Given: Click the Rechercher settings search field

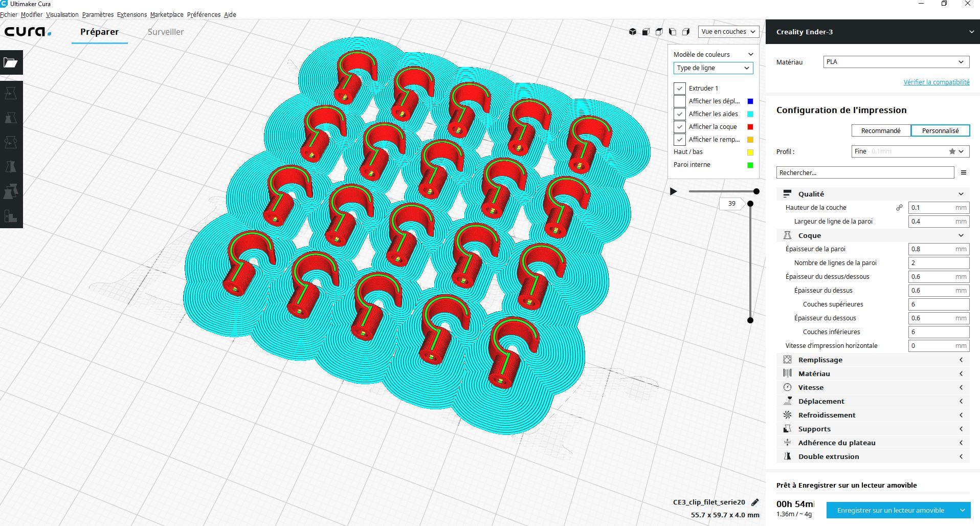Looking at the screenshot, I should click(x=865, y=172).
